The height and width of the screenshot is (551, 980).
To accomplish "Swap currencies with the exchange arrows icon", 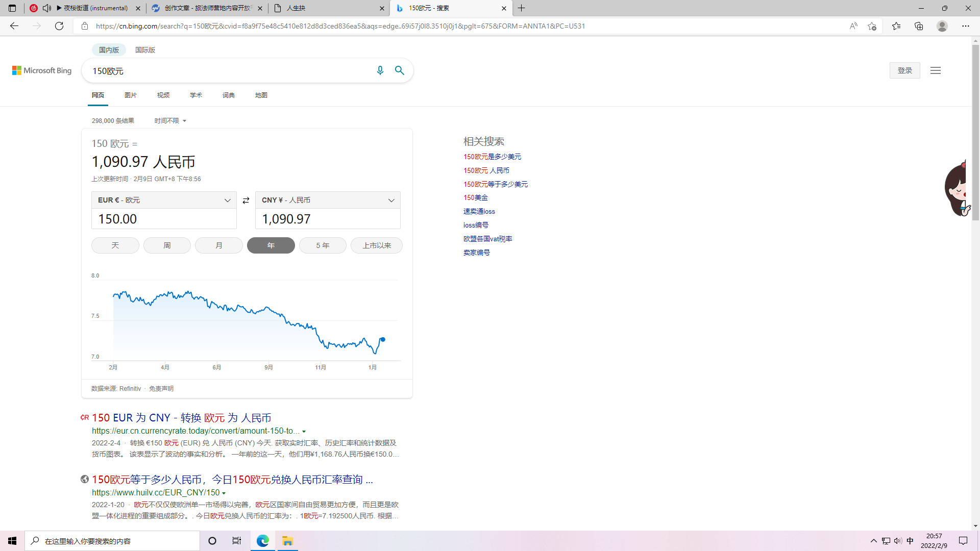I will click(x=246, y=201).
